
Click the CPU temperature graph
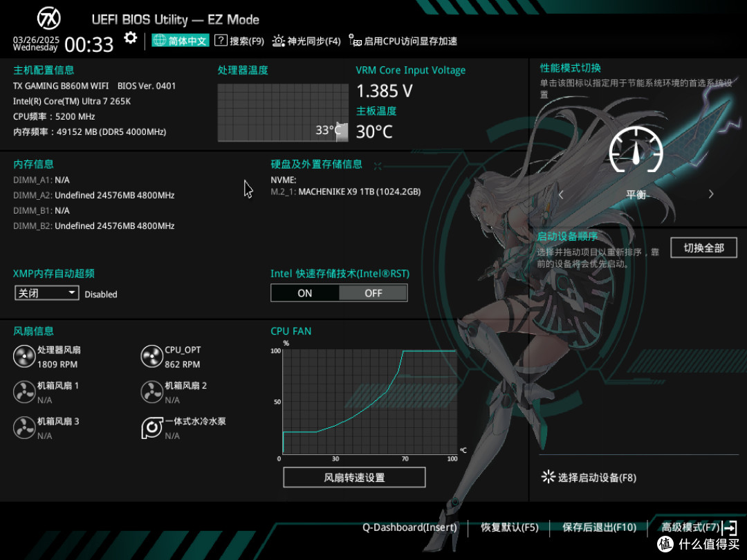283,113
